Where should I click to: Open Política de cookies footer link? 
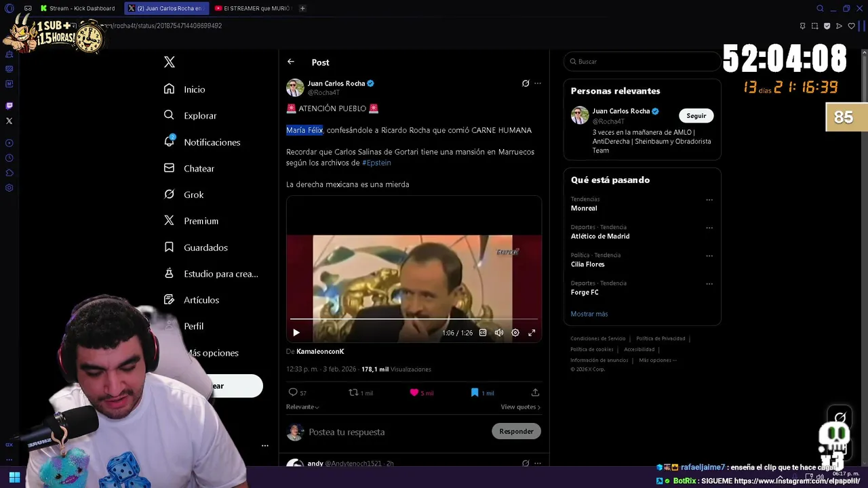click(592, 349)
